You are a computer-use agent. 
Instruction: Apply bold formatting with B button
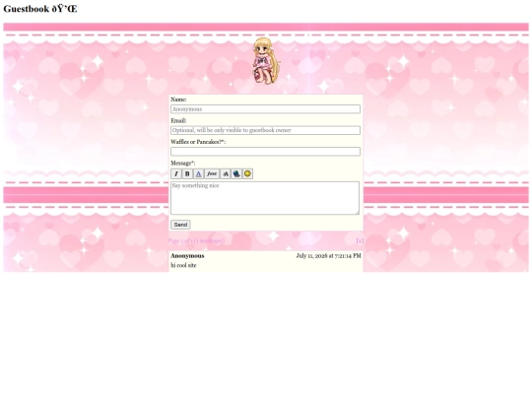click(187, 173)
